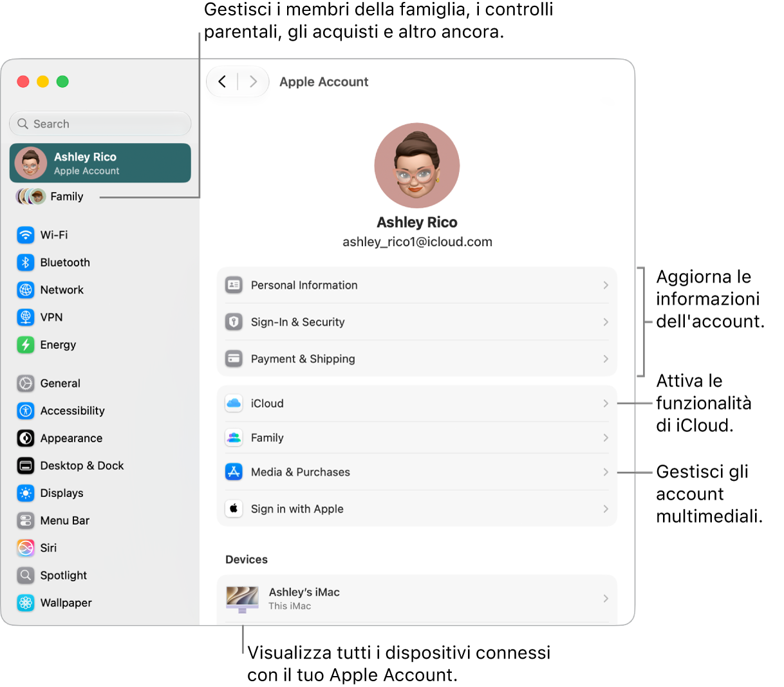The width and height of the screenshot is (784, 687).
Task: Open Displays settings label
Action: pyautogui.click(x=62, y=493)
